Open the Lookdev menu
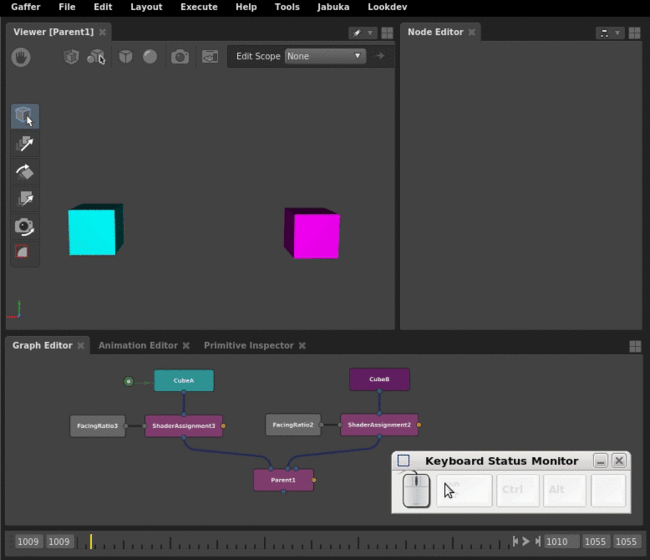 tap(387, 7)
